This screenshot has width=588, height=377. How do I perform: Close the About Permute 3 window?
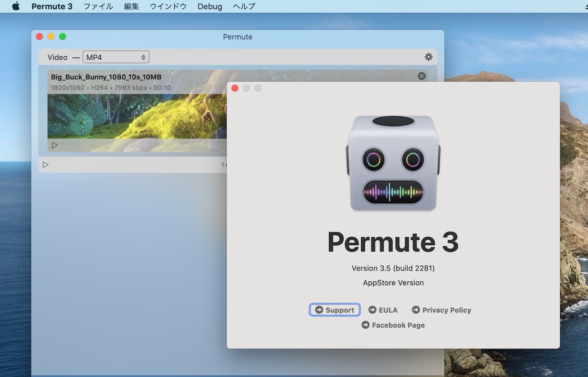235,88
